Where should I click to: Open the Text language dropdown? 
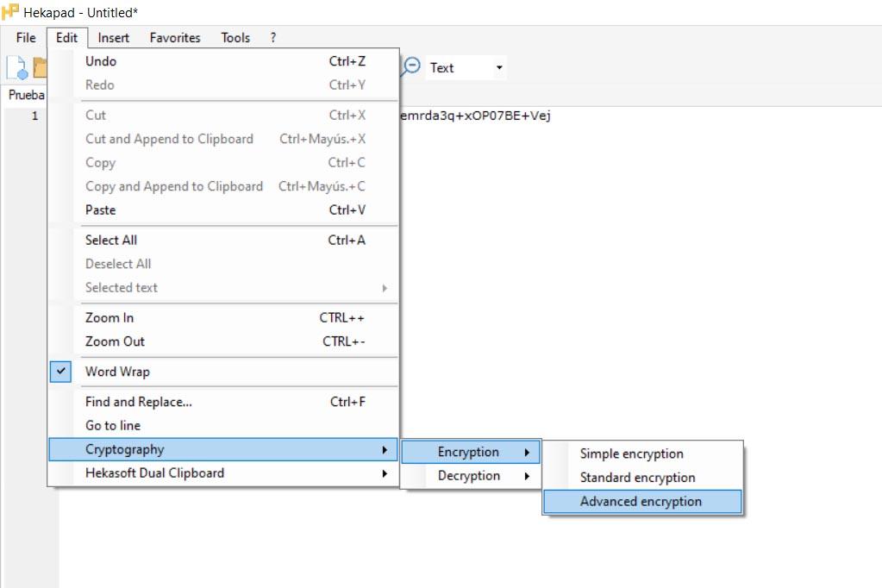click(x=466, y=67)
